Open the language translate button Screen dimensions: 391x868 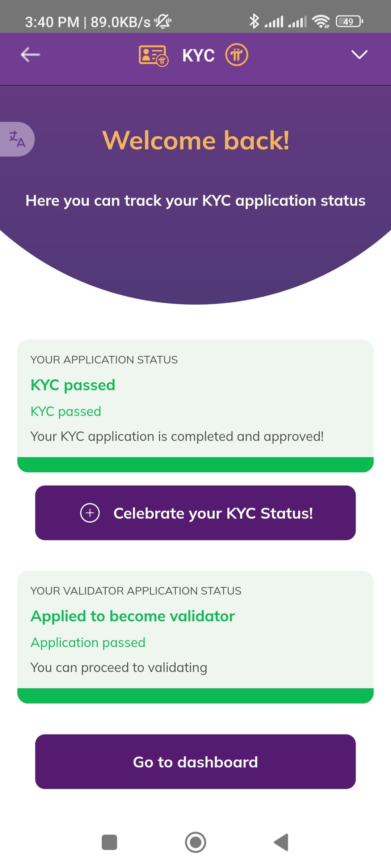click(17, 139)
